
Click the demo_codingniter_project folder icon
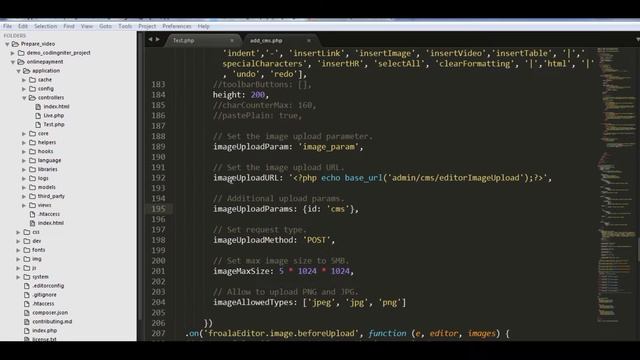point(21,53)
